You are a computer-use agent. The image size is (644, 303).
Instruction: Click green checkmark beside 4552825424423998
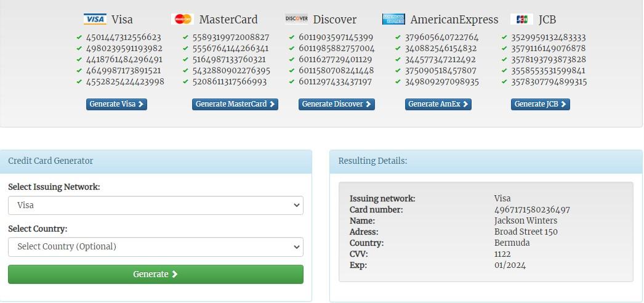click(79, 82)
